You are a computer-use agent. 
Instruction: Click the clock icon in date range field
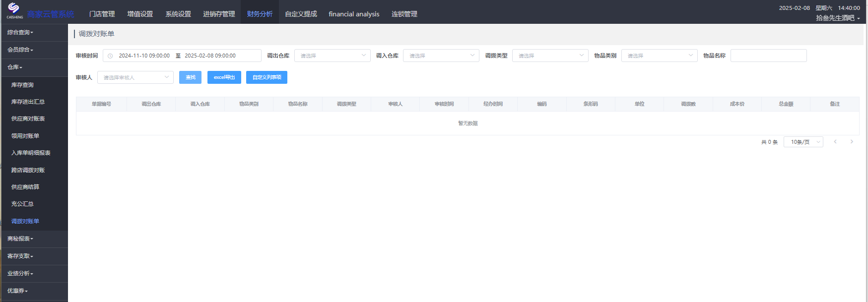click(x=110, y=56)
